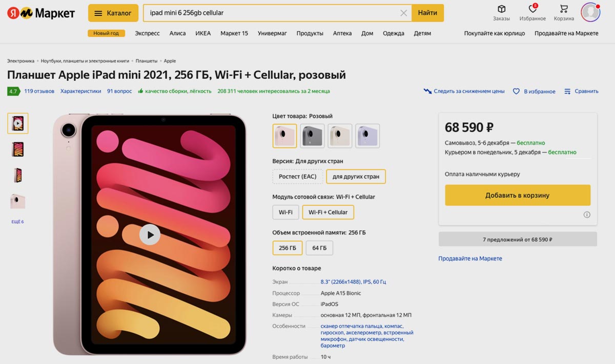Image resolution: width=615 pixels, height=364 pixels.
Task: Click the info icon below add-to-cart button
Action: (587, 215)
